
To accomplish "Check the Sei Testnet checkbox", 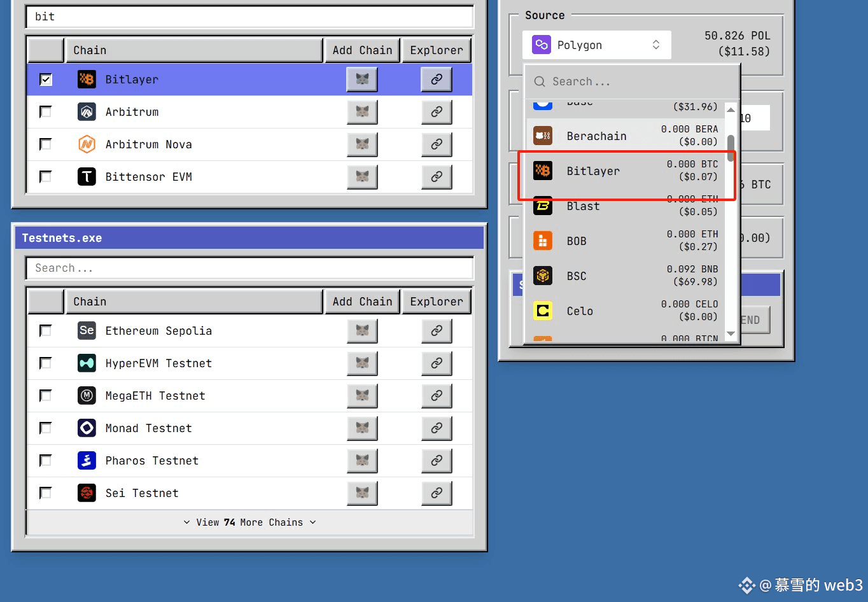I will tap(46, 493).
